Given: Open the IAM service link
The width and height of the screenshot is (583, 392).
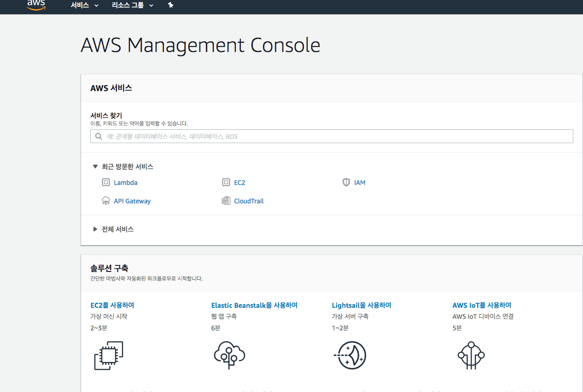Looking at the screenshot, I should tap(360, 183).
